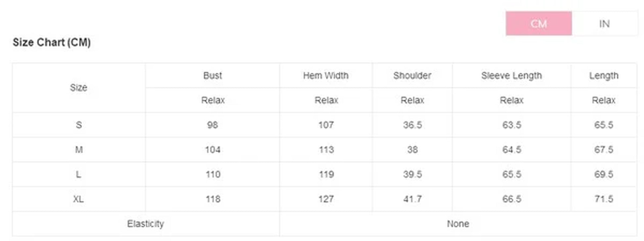The image size is (644, 241).
Task: Click hem width value 113 for M
Action: tap(326, 150)
